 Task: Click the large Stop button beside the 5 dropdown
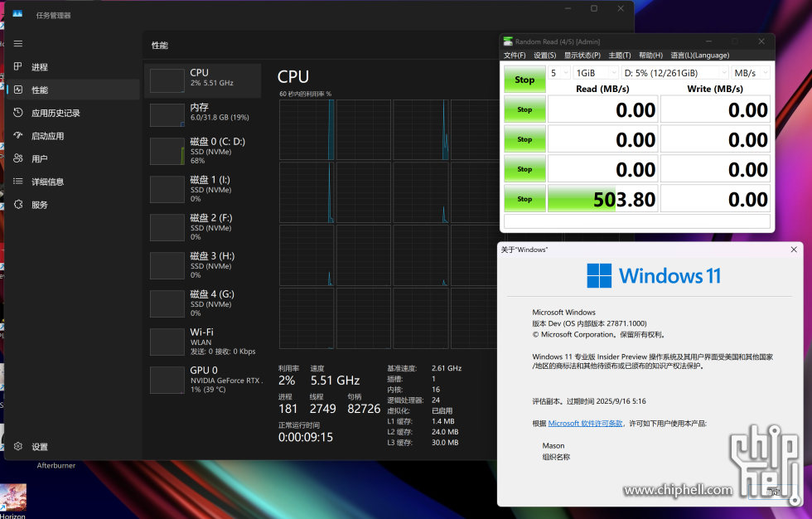(x=524, y=80)
